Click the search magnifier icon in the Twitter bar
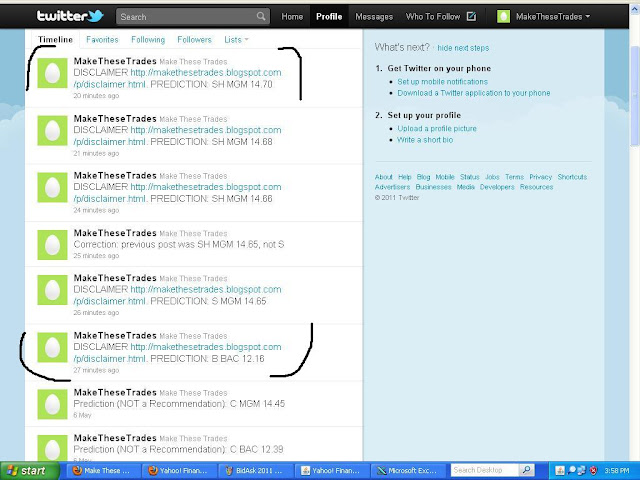The image size is (640, 480). 261,16
